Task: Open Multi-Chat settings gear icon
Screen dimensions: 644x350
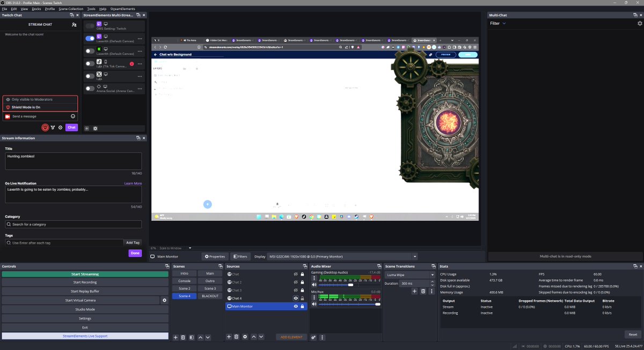Action: pyautogui.click(x=639, y=24)
